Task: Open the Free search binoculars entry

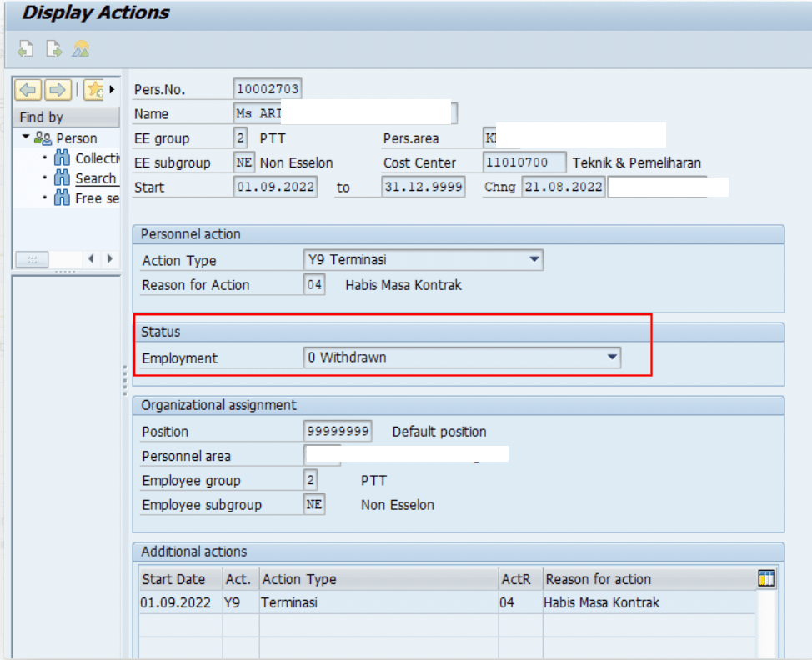Action: click(88, 198)
